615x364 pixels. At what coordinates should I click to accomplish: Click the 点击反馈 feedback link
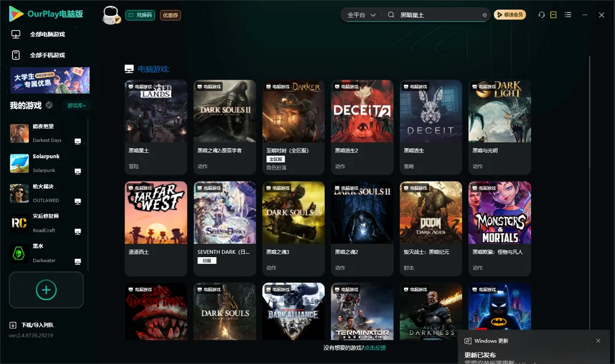pyautogui.click(x=375, y=347)
